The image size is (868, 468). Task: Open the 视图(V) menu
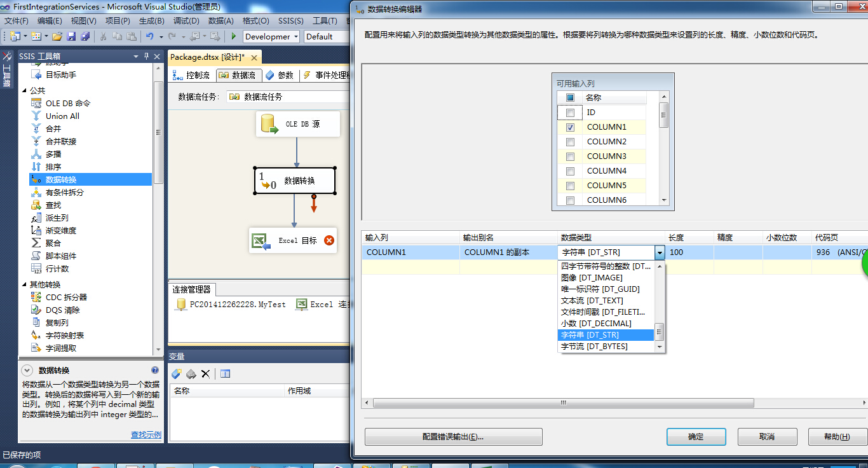[x=84, y=20]
